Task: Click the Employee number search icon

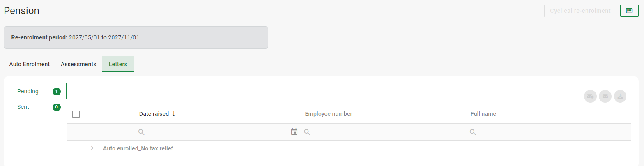Action: click(307, 132)
